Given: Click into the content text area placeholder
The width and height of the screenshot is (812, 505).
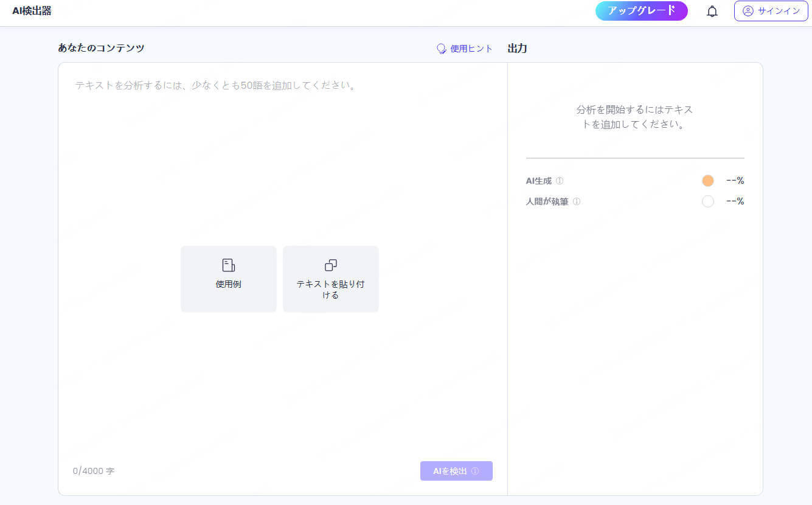Looking at the screenshot, I should [x=215, y=85].
